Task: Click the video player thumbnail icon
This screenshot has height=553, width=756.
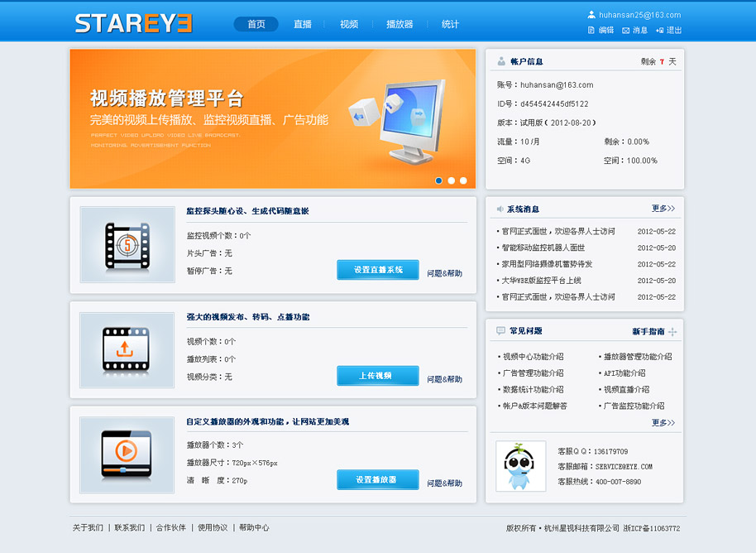Action: [127, 454]
